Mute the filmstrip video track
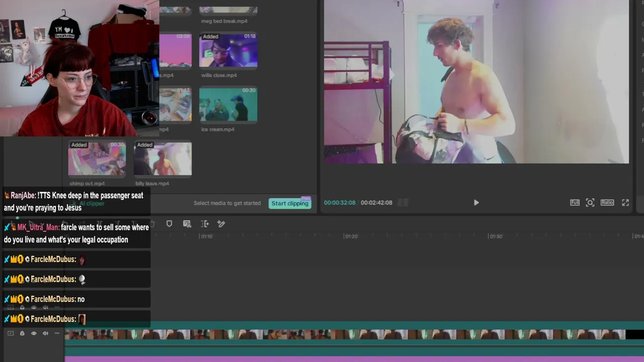Image resolution: width=644 pixels, height=362 pixels. 45,333
